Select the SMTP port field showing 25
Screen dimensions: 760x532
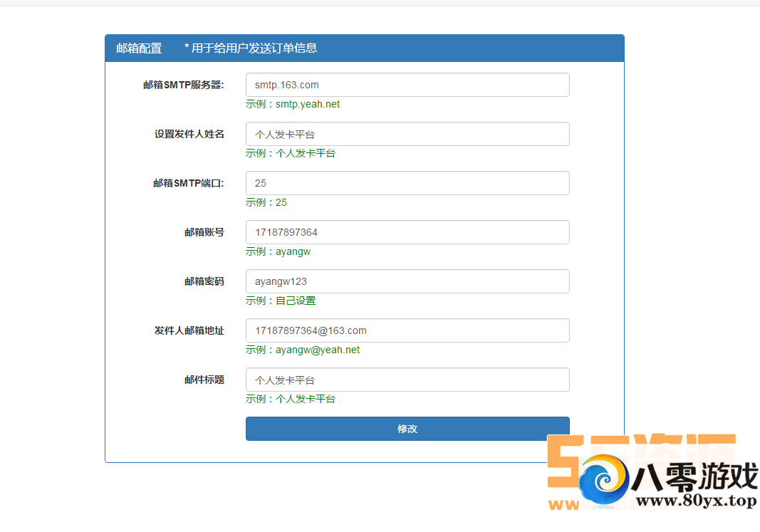[407, 183]
